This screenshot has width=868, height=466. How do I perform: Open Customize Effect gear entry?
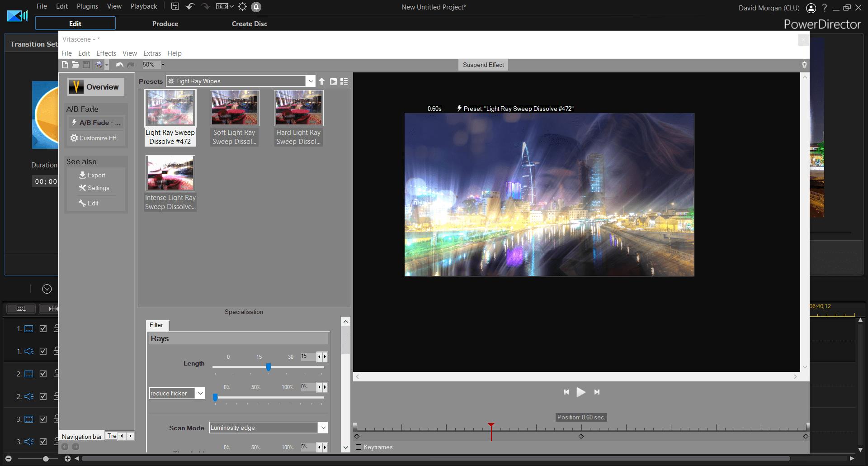click(x=95, y=138)
